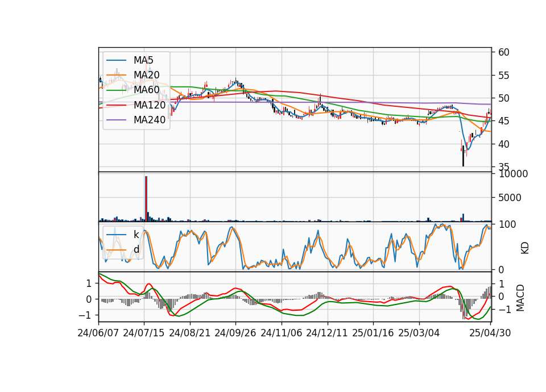Image resolution: width=546 pixels, height=392 pixels.
Task: Click the 55 price axis tick label
Action: pyautogui.click(x=504, y=76)
